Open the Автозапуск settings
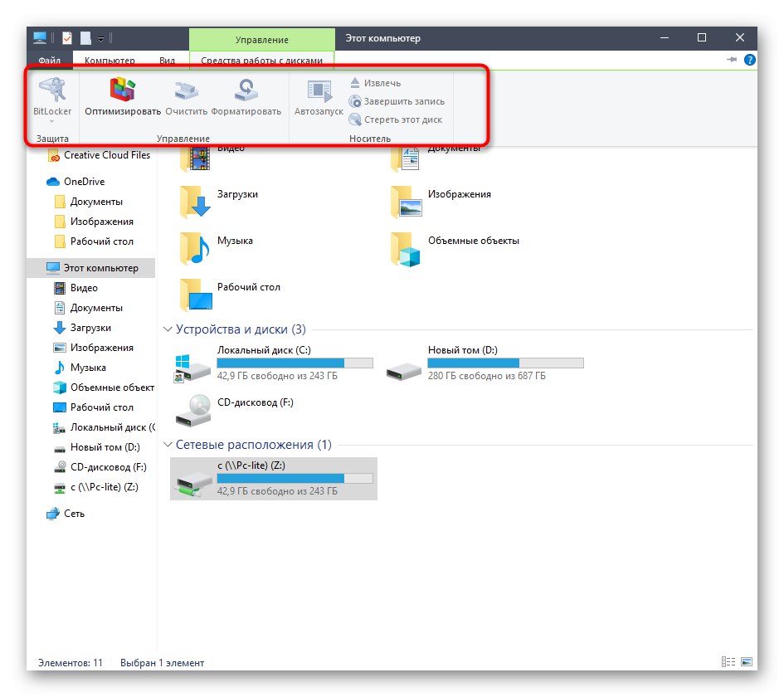The image size is (784, 697). click(319, 97)
